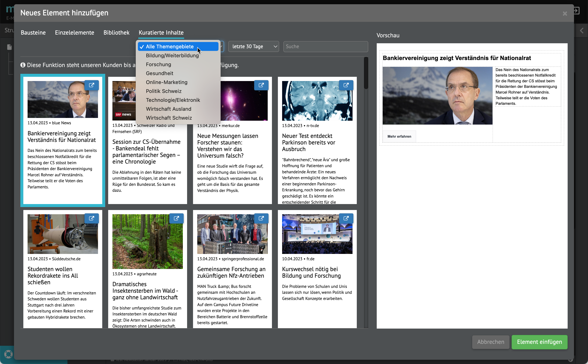Image resolution: width=588 pixels, height=364 pixels.
Task: Click the help lifebuoy icon at bottom left
Action: coord(8,354)
